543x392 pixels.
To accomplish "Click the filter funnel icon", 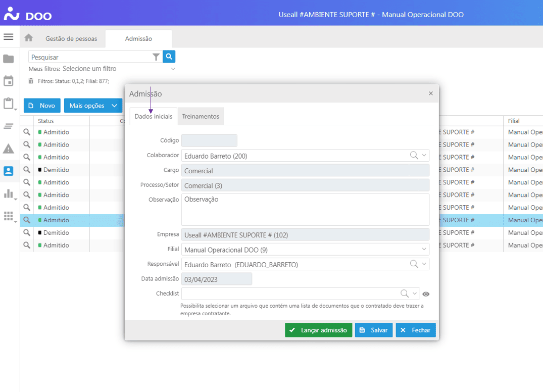I will [x=156, y=57].
